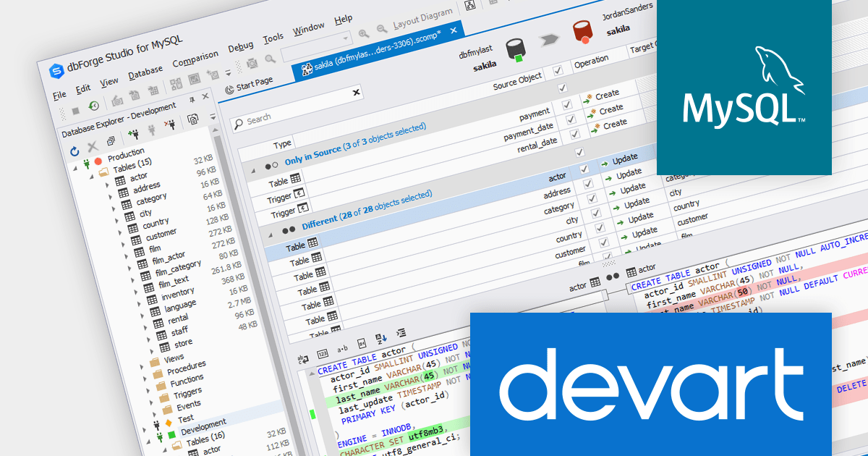This screenshot has width=868, height=456.
Task: Click the gray arrow between source and target
Action: coord(549,41)
